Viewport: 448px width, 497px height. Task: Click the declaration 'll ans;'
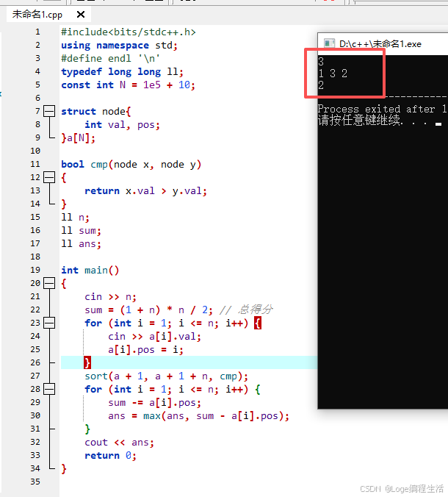(x=81, y=244)
